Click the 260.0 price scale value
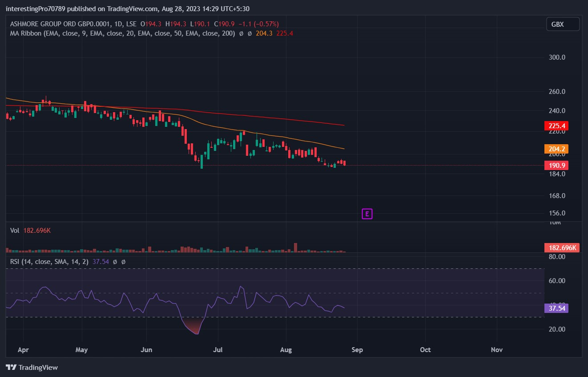The height and width of the screenshot is (377, 588). (x=557, y=92)
